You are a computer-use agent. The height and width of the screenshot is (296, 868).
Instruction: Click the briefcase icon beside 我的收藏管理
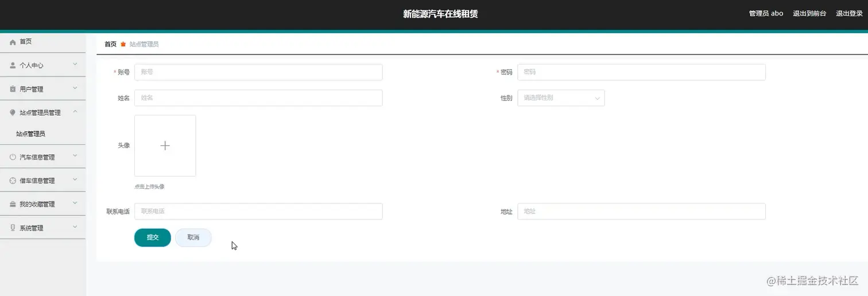13,204
